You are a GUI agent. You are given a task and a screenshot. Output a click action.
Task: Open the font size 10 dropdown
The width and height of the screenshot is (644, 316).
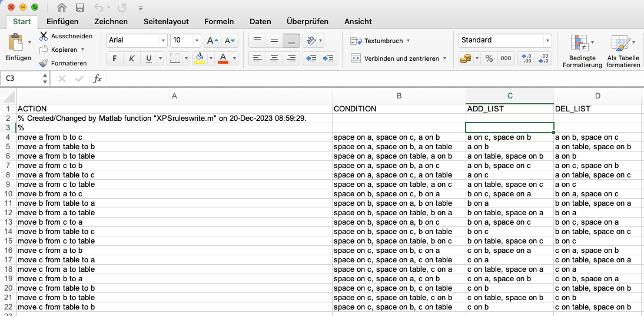[x=196, y=41]
